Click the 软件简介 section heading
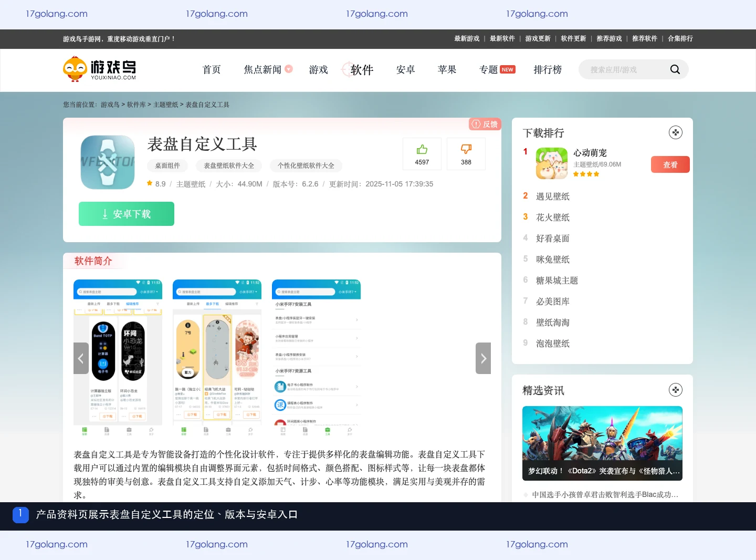The height and width of the screenshot is (560, 756). coord(93,261)
